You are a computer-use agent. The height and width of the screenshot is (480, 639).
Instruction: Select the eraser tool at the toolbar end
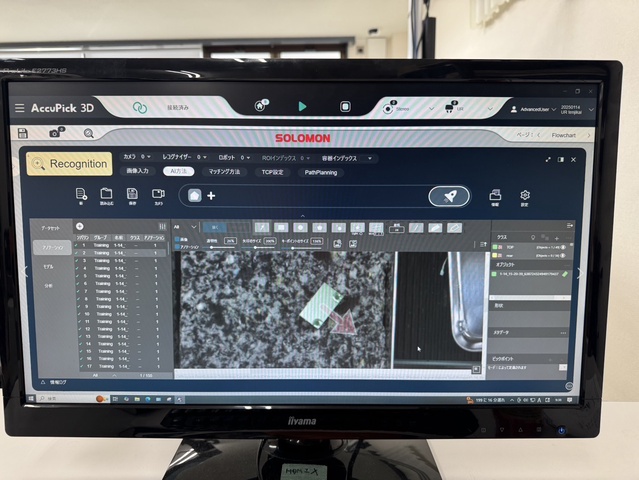454,228
